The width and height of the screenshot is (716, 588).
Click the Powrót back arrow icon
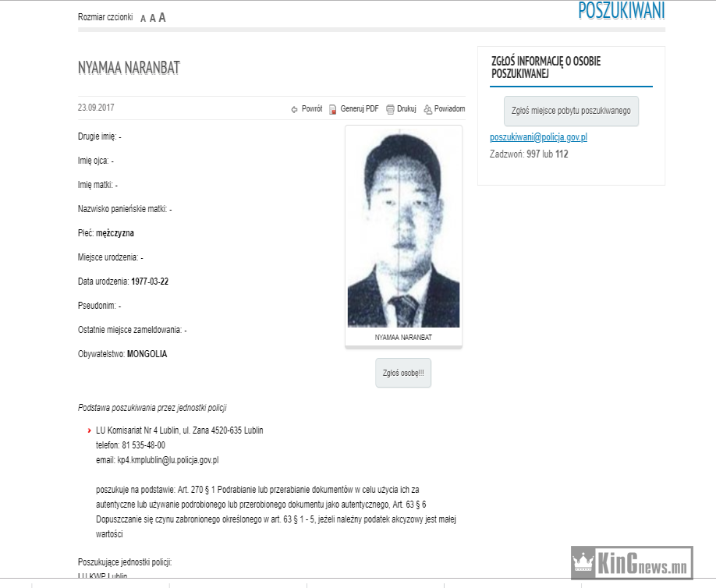(x=294, y=109)
